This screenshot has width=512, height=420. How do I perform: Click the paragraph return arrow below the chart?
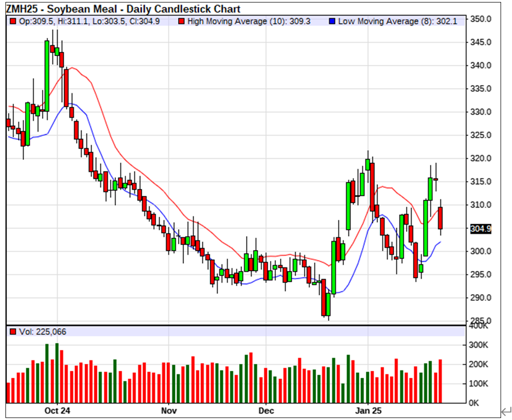506,411
